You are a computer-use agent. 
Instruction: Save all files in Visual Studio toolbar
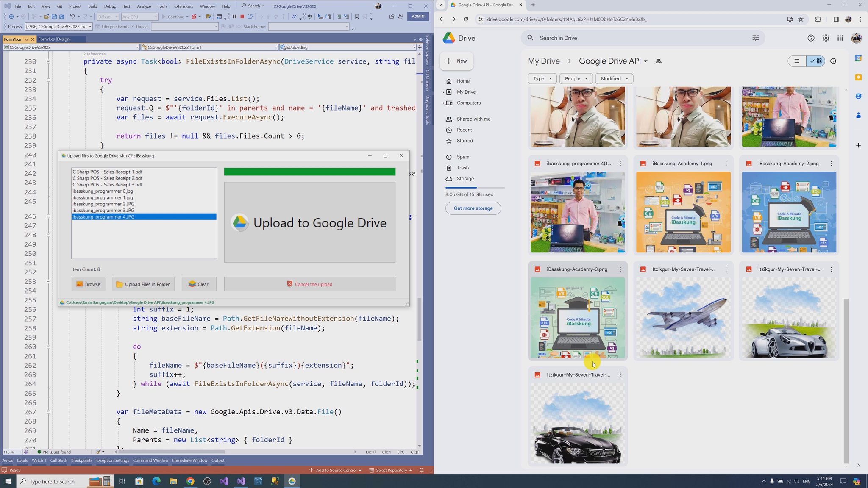pos(62,17)
